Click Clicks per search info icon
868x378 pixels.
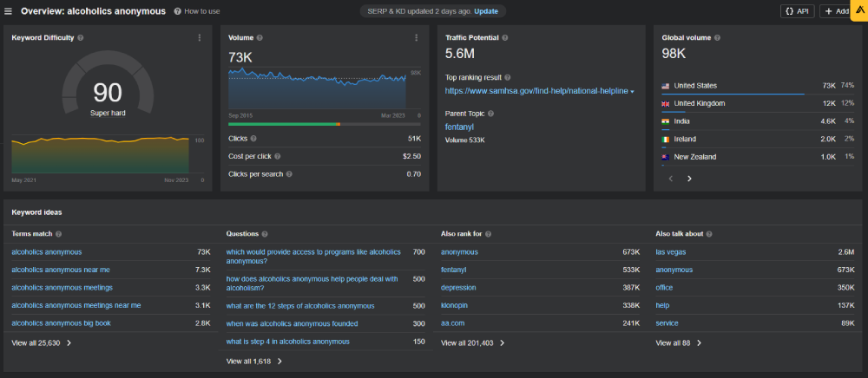(289, 174)
